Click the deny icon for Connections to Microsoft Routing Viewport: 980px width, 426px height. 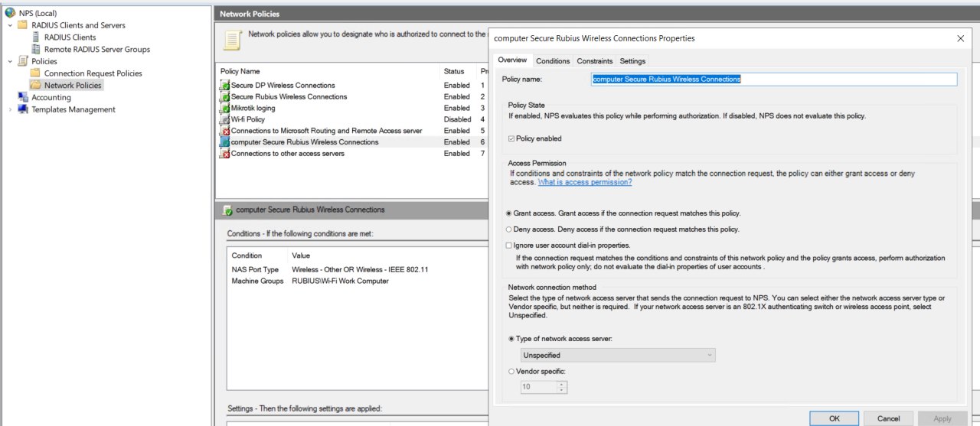(224, 131)
